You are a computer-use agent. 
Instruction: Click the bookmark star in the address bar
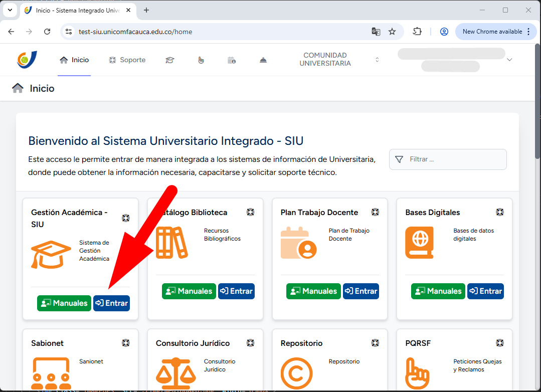click(x=393, y=31)
